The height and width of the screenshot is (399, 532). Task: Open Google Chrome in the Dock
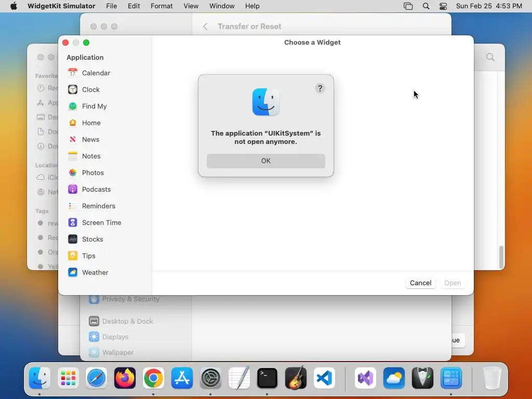153,378
